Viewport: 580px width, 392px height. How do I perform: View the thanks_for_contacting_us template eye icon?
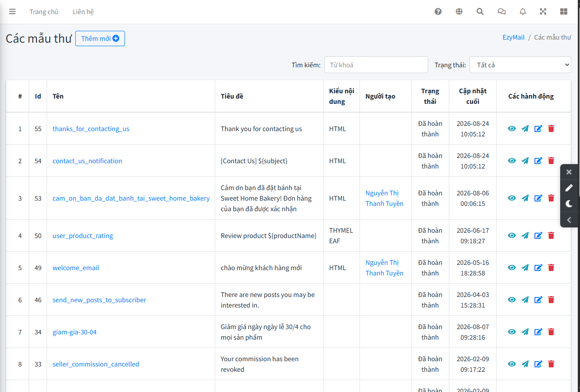512,128
